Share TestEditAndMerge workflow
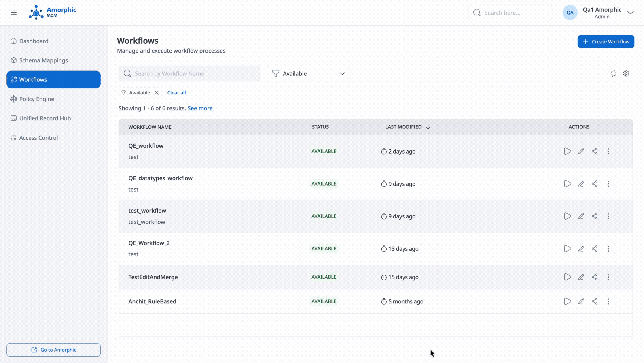This screenshot has width=644, height=363. pyautogui.click(x=595, y=277)
